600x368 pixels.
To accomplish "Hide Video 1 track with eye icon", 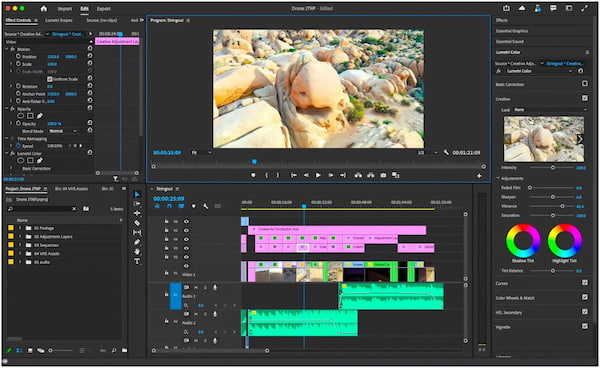I will [186, 266].
